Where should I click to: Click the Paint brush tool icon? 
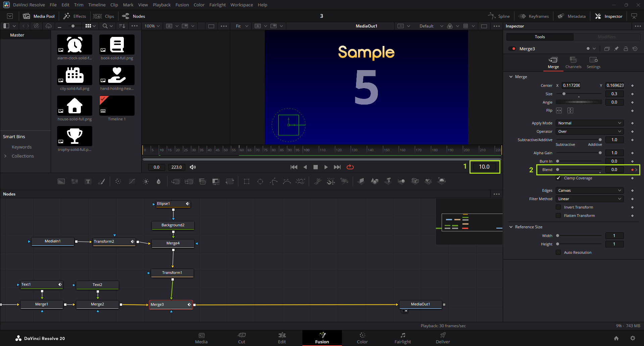101,181
